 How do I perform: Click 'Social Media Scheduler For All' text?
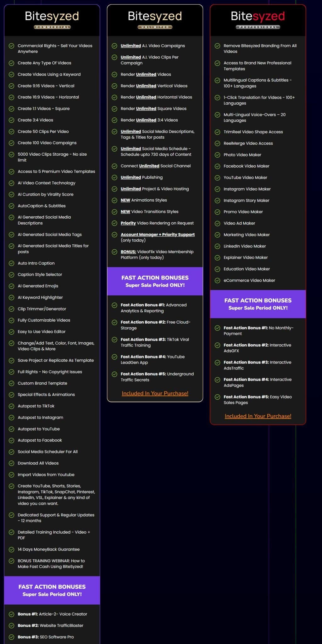47,452
